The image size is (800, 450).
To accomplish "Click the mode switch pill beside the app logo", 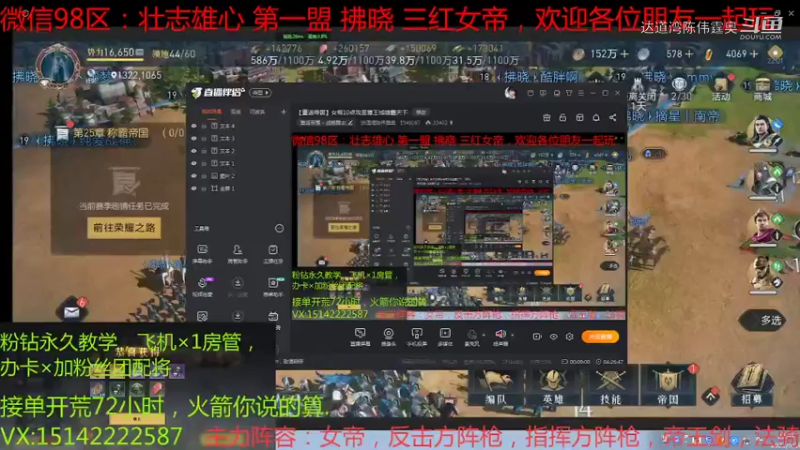I will [x=261, y=93].
